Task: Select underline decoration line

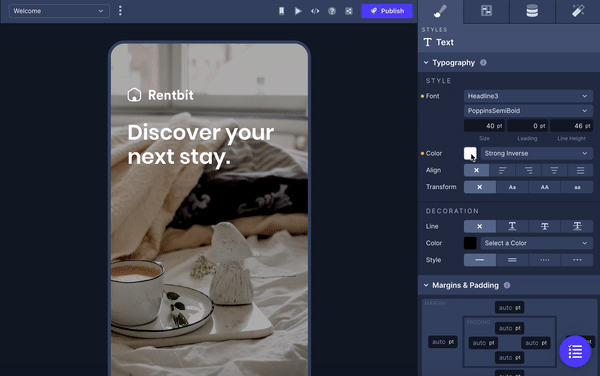Action: click(512, 226)
